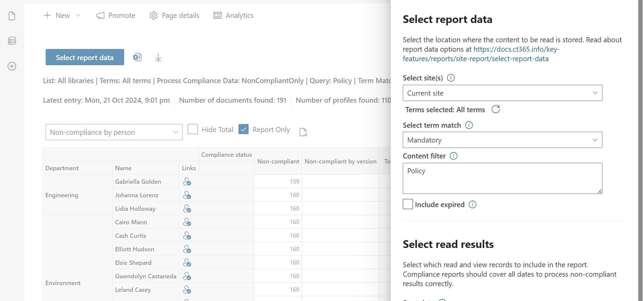
Task: Open the Analytics menu item
Action: 233,16
